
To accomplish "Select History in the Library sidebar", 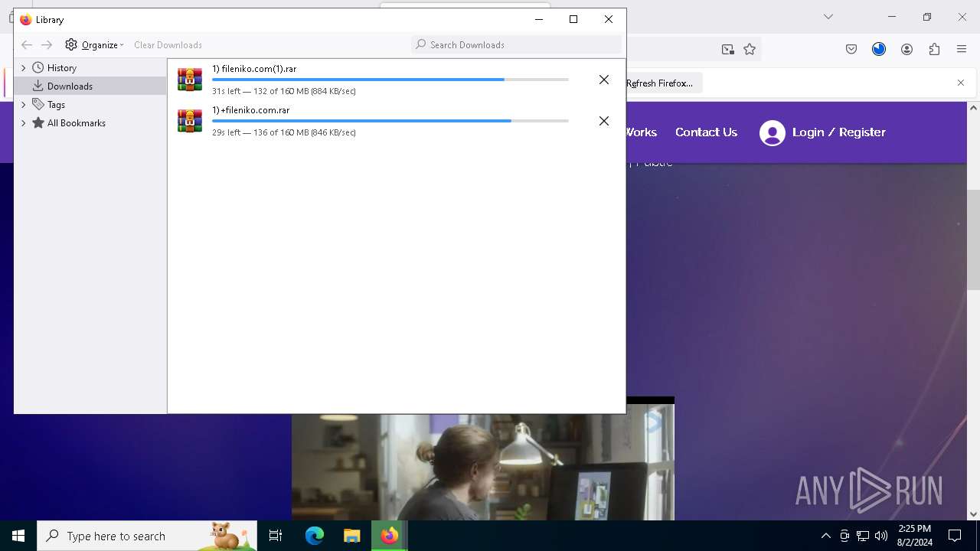I will 61,68.
